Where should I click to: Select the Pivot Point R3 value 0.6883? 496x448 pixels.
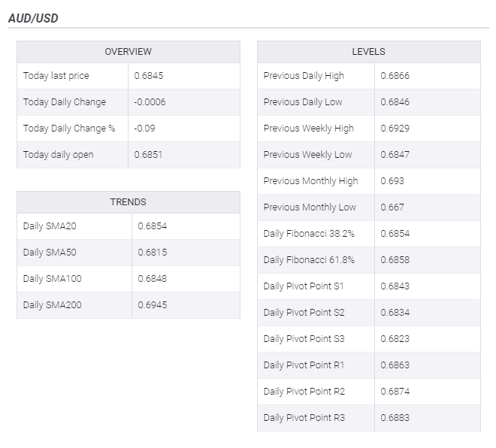coord(395,417)
